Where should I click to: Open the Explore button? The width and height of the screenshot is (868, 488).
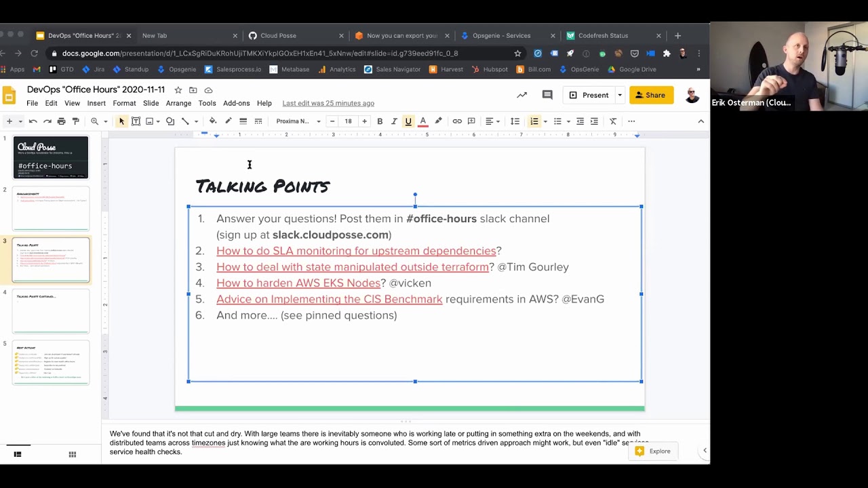coord(652,451)
